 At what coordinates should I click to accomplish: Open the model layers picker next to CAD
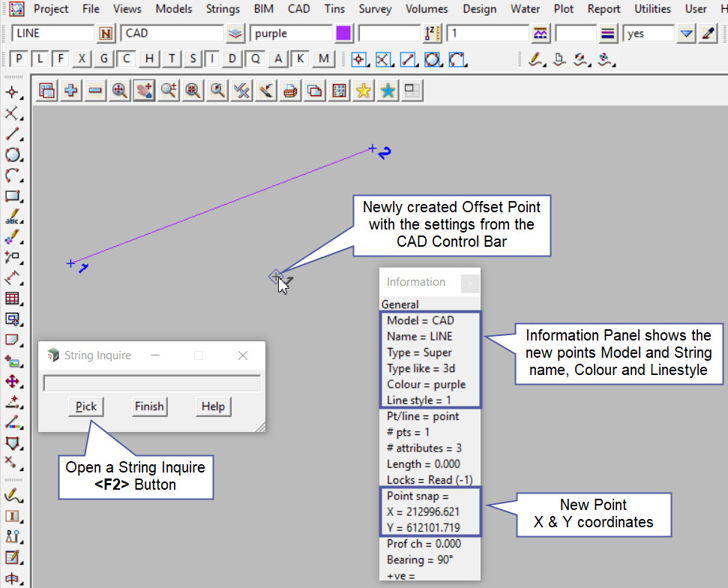(x=235, y=34)
